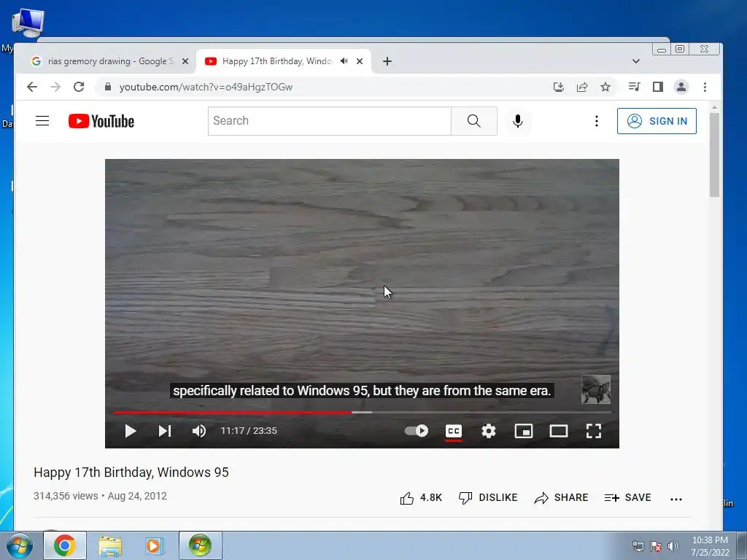Click the page vertical scrollbar thumb

[x=714, y=155]
